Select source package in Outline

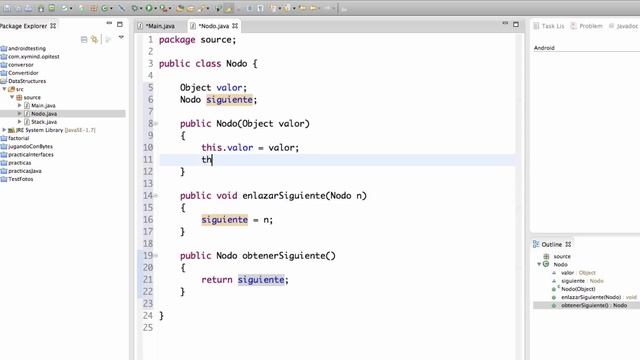562,256
